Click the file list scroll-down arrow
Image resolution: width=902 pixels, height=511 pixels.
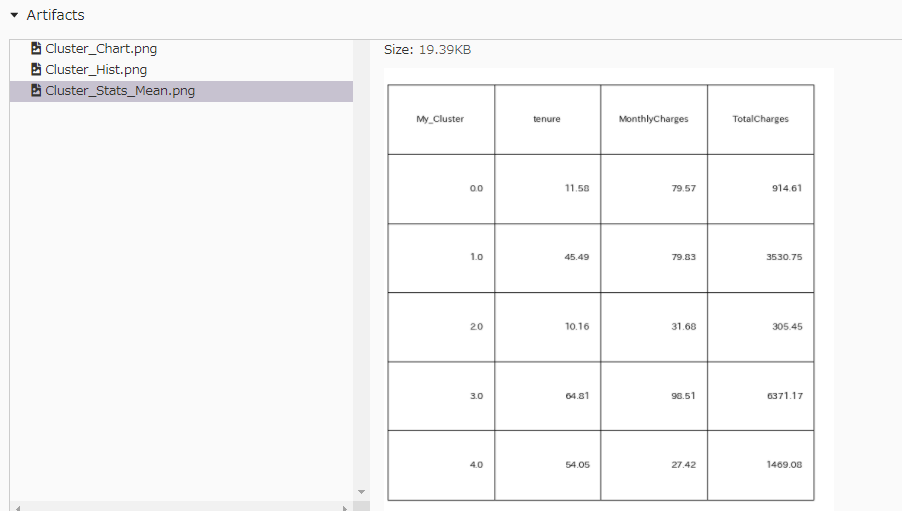(x=361, y=492)
